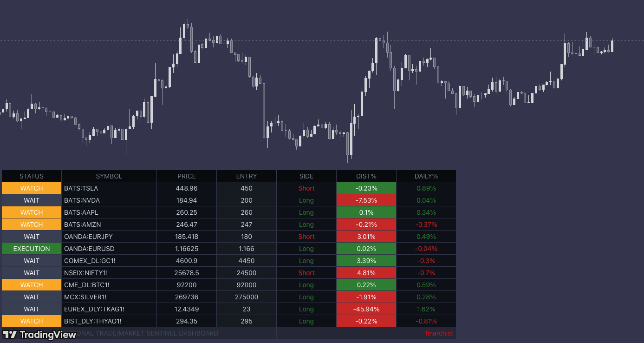644x343 pixels.
Task: Click the DIST% column header
Action: click(366, 176)
